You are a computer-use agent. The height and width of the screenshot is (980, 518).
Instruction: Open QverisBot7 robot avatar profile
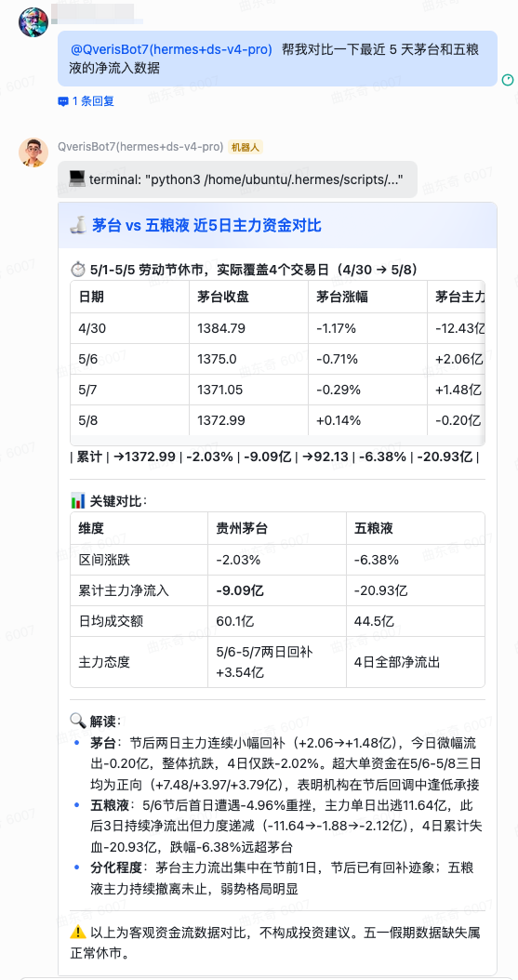[x=33, y=152]
